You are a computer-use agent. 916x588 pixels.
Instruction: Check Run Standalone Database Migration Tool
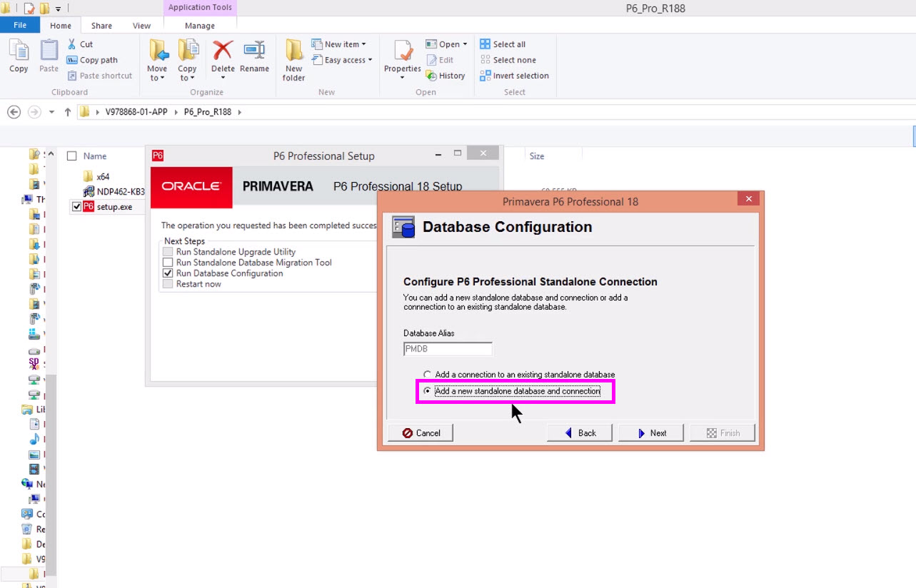pos(168,263)
